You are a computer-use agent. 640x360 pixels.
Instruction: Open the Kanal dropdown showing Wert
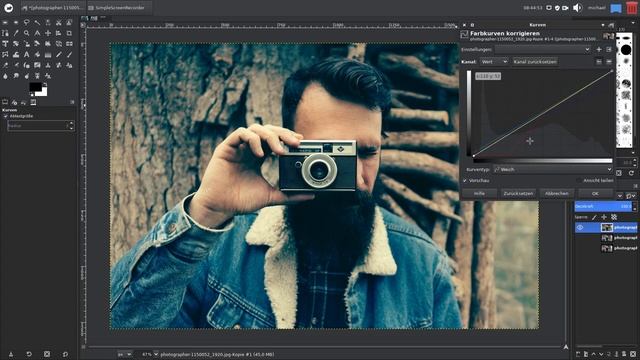pos(494,62)
